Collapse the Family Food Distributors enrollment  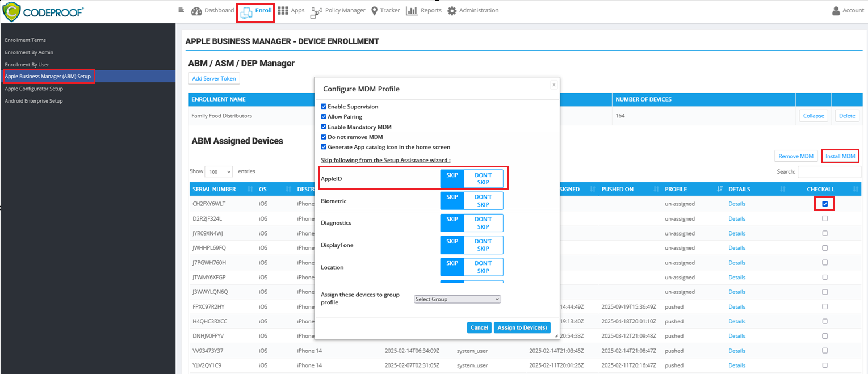814,116
